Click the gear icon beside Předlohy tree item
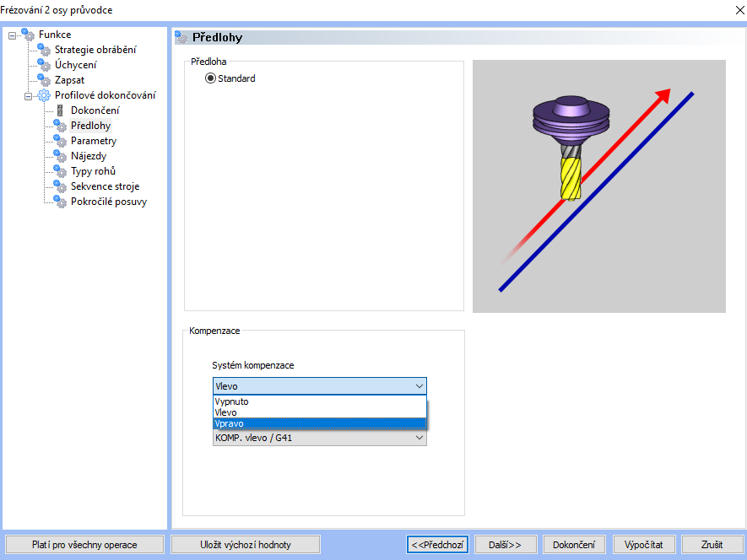Image resolution: width=747 pixels, height=560 pixels. coord(60,126)
